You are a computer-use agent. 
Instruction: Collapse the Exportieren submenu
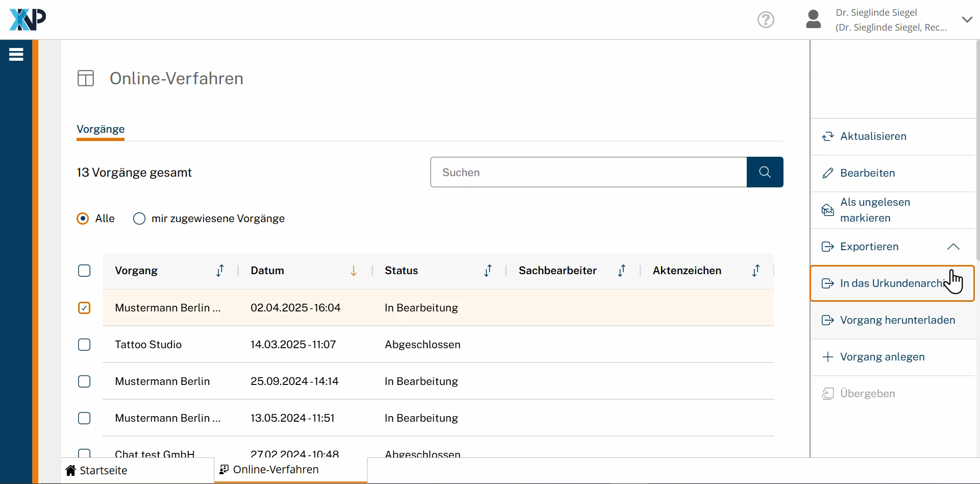(952, 247)
